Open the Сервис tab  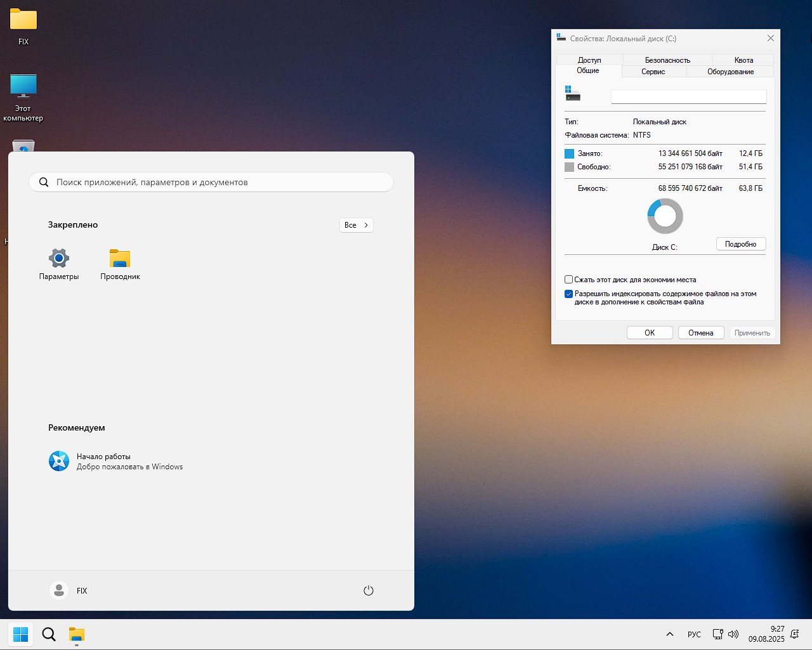pos(653,72)
